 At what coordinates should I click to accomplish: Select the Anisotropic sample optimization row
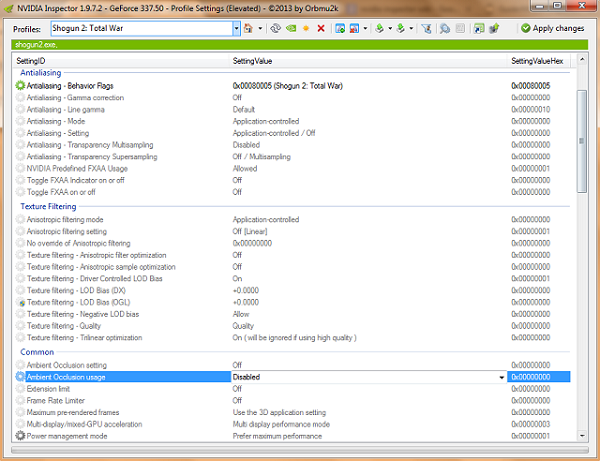point(293,267)
